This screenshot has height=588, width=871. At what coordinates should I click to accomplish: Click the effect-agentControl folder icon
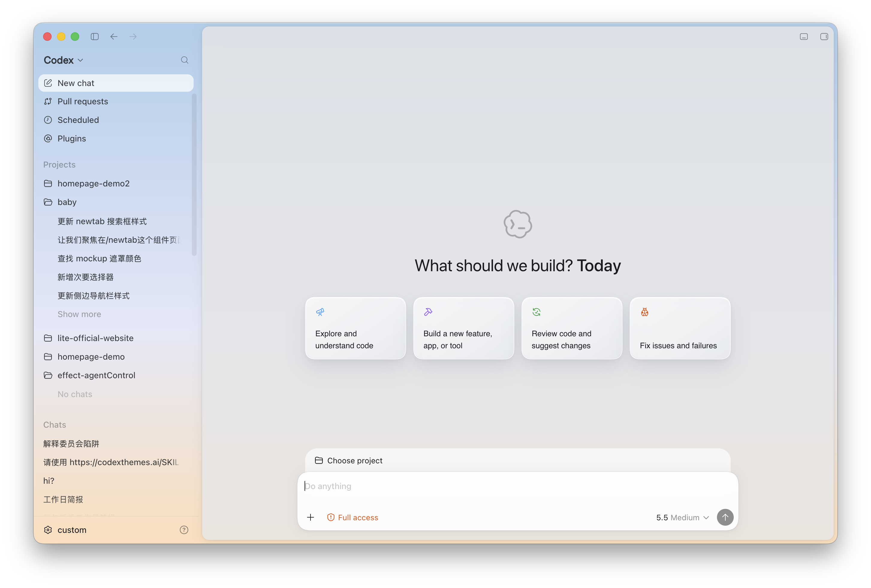(48, 375)
